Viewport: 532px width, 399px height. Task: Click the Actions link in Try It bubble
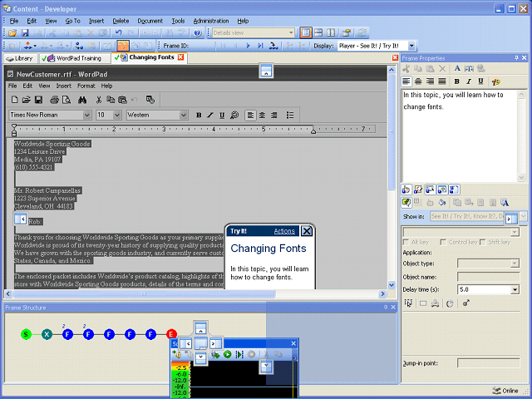click(284, 231)
